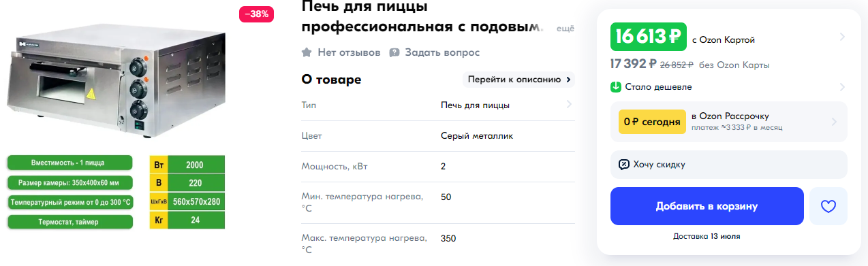Click the Хочу скидку button
868x266 pixels.
click(x=728, y=165)
